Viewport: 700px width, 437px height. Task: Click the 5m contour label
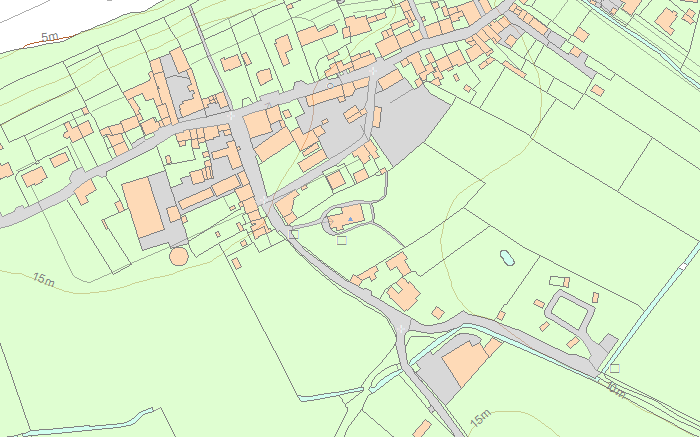coord(50,37)
